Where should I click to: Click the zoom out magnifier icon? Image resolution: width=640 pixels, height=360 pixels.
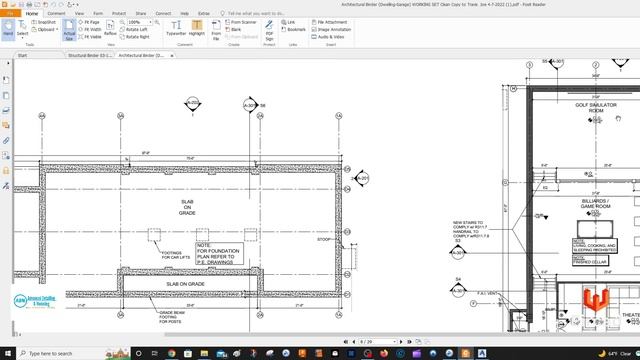tap(122, 22)
